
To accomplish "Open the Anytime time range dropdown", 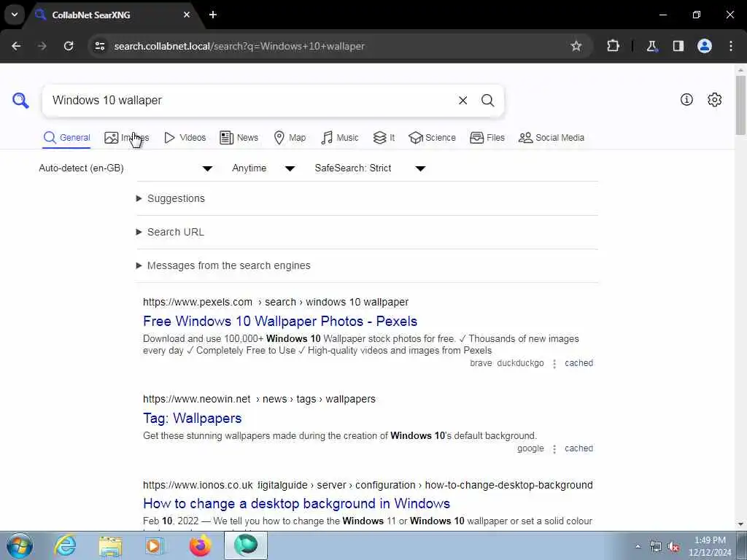I will coord(263,168).
